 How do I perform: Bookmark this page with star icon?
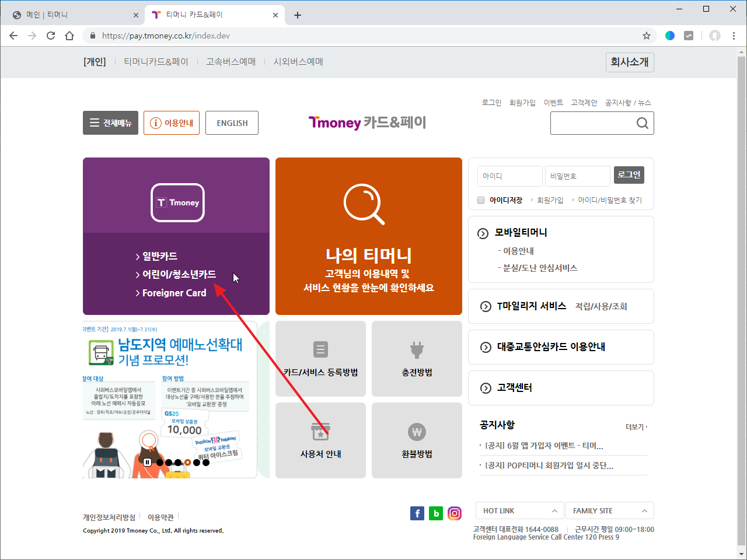tap(647, 36)
